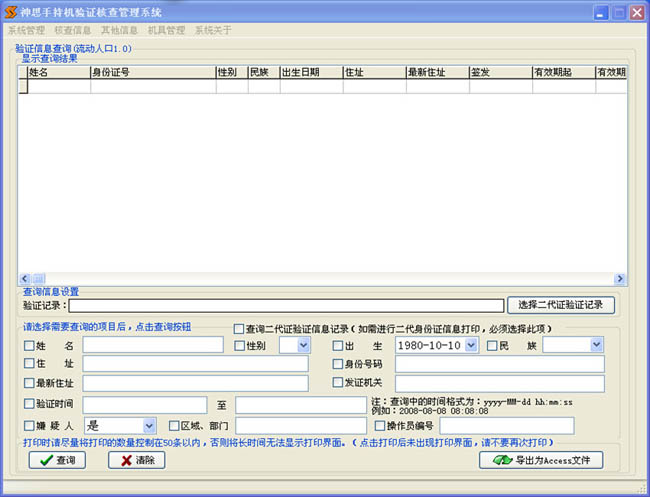Click the 有效期起 column header
This screenshot has width=650, height=497.
(564, 72)
